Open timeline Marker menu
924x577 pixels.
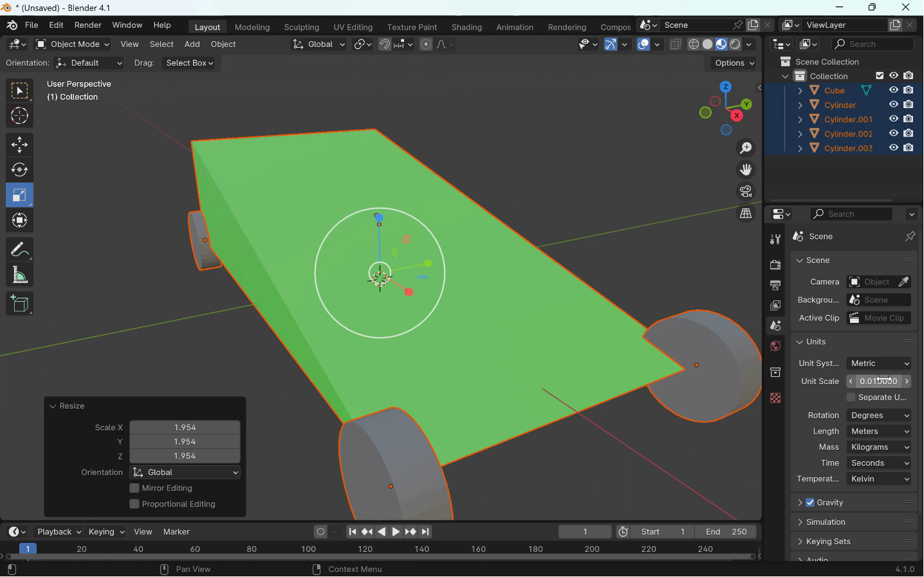click(177, 533)
